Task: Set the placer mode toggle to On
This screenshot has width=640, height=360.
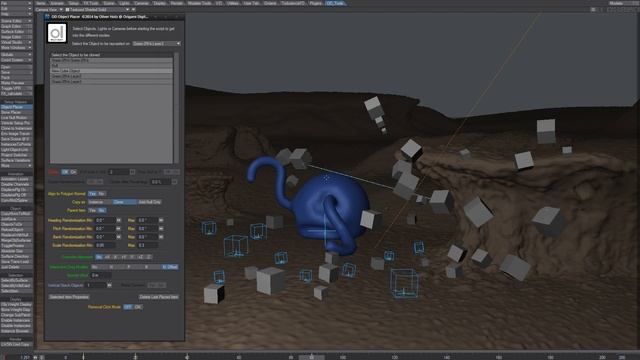Action: (73, 172)
